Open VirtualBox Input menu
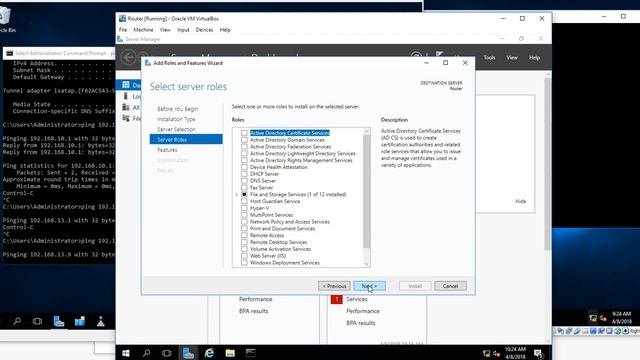The width and height of the screenshot is (640, 360). coord(183,30)
